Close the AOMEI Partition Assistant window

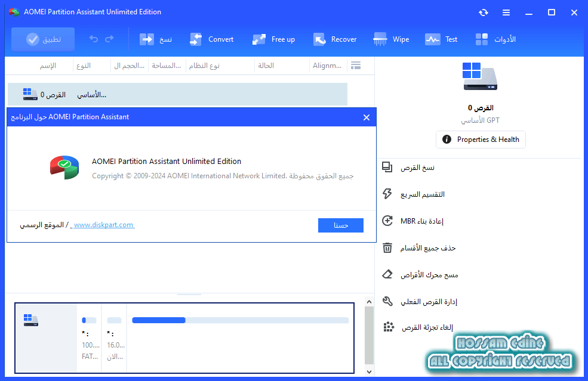point(574,13)
